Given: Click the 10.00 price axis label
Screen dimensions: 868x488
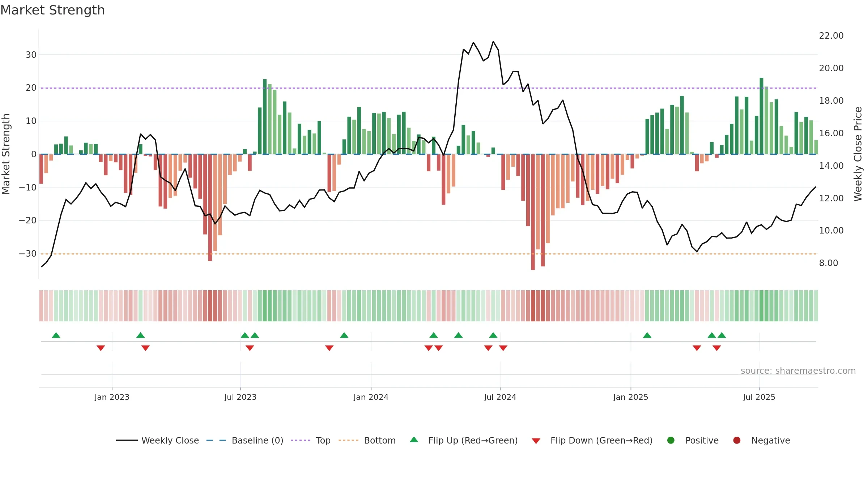Looking at the screenshot, I should coord(831,231).
